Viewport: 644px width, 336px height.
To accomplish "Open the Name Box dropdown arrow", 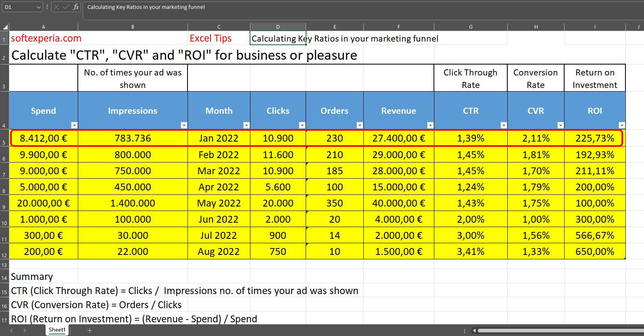I will [x=38, y=7].
